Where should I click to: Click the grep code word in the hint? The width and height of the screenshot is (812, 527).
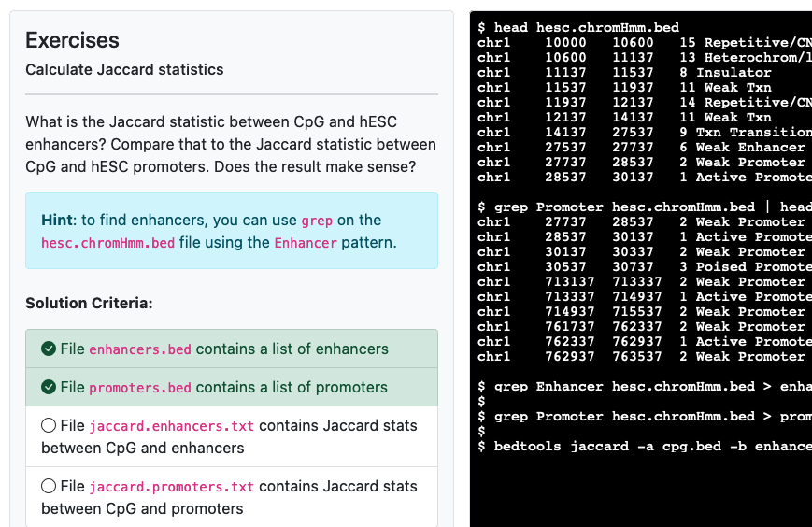(x=316, y=221)
